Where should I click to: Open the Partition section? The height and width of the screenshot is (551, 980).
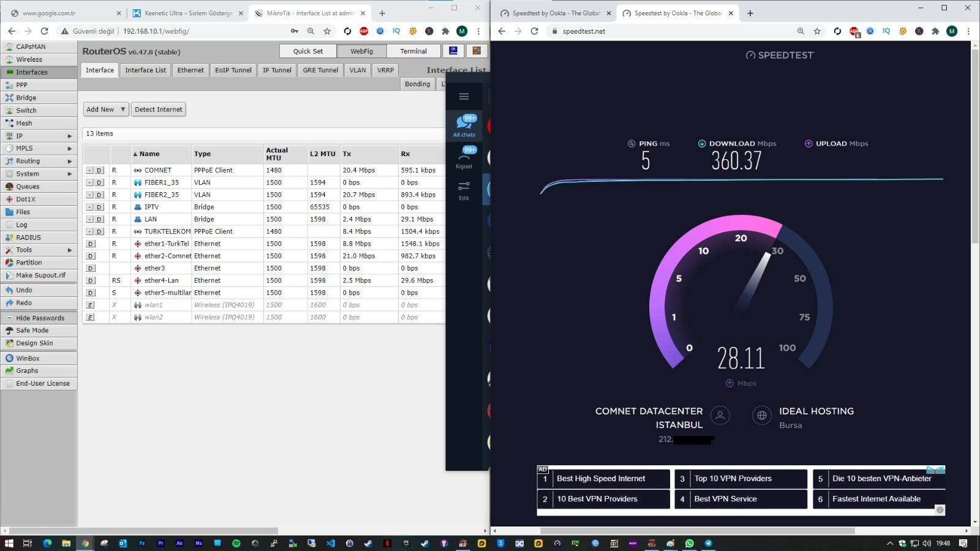coord(39,263)
